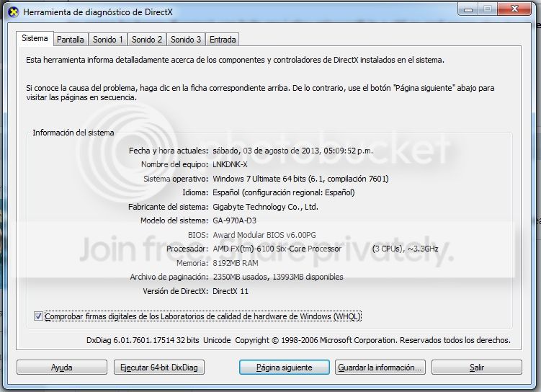Image resolution: width=541 pixels, height=392 pixels.
Task: Click the DirectX icon in the title bar
Action: (x=12, y=12)
